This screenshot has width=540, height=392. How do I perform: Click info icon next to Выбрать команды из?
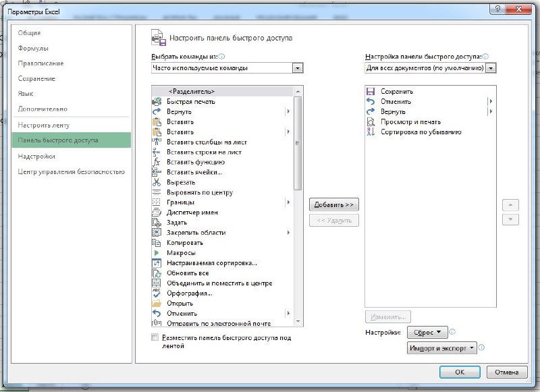(221, 57)
